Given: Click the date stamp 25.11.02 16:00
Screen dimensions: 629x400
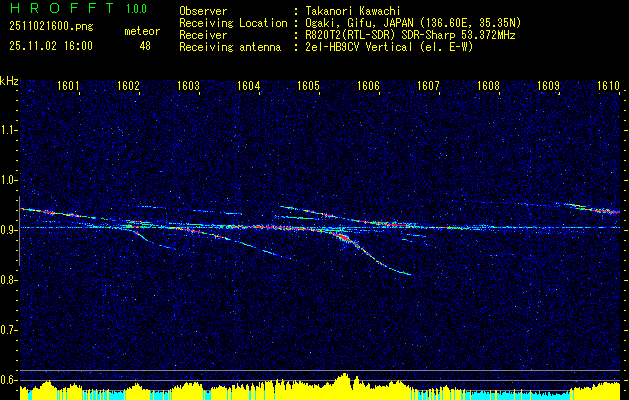Looking at the screenshot, I should tap(51, 46).
